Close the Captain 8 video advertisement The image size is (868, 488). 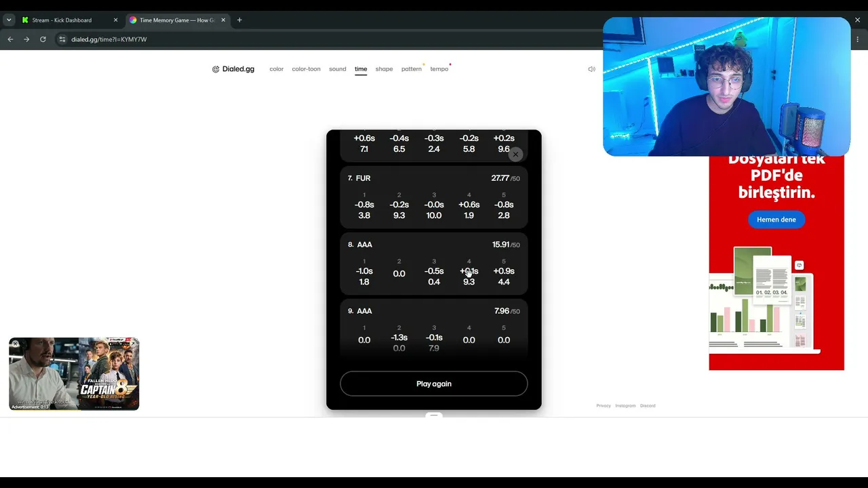tap(15, 344)
